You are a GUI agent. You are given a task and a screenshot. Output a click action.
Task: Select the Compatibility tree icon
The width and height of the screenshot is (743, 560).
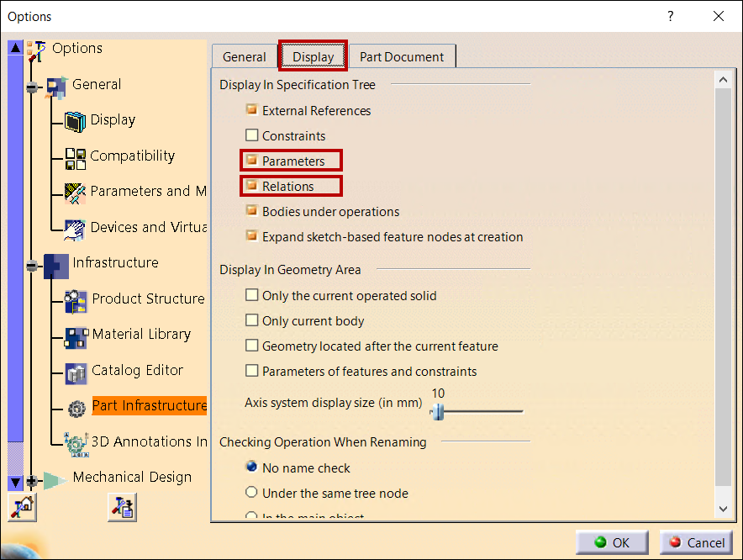click(x=76, y=157)
